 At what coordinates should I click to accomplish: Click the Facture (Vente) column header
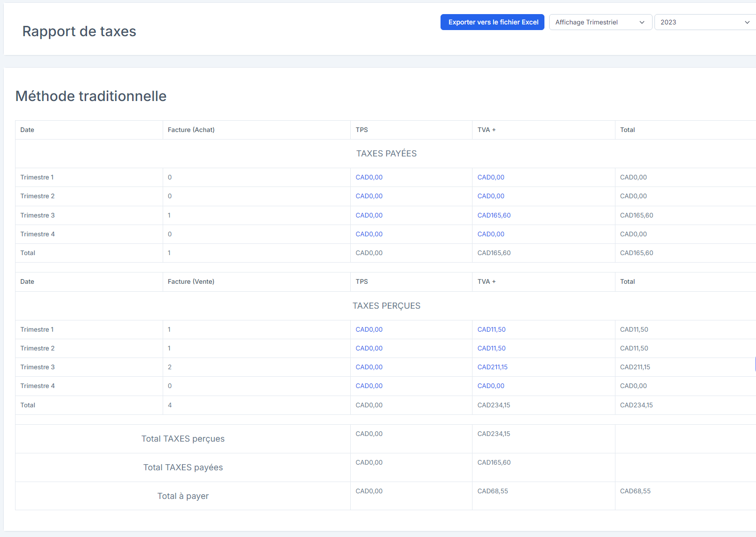coord(191,281)
